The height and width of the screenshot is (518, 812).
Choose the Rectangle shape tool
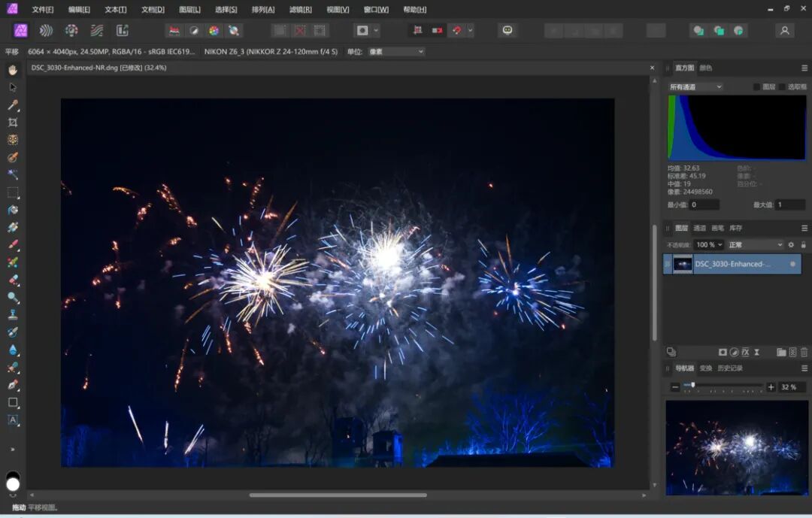(x=13, y=402)
